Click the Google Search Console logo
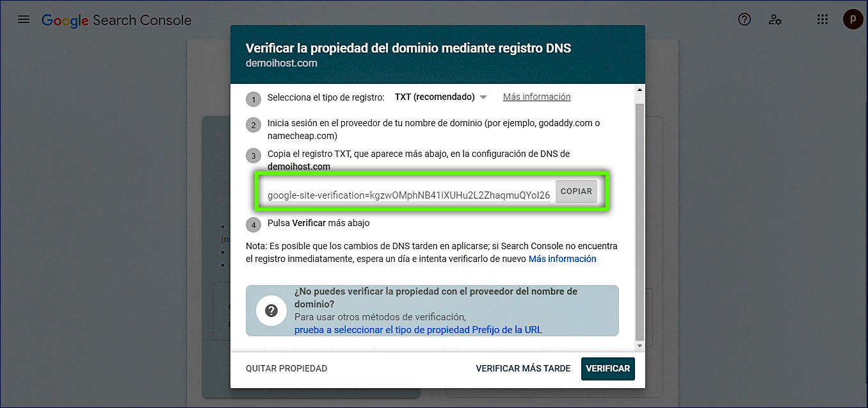868x408 pixels. pos(117,20)
